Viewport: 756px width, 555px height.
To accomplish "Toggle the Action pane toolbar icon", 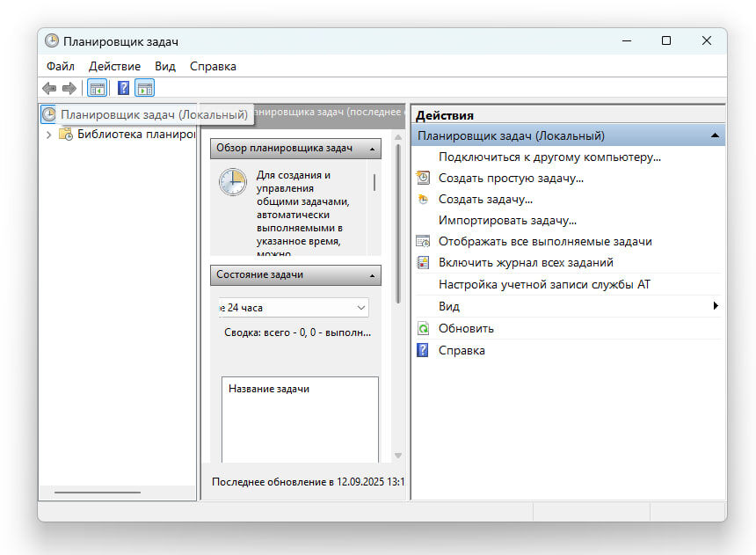I will point(145,88).
